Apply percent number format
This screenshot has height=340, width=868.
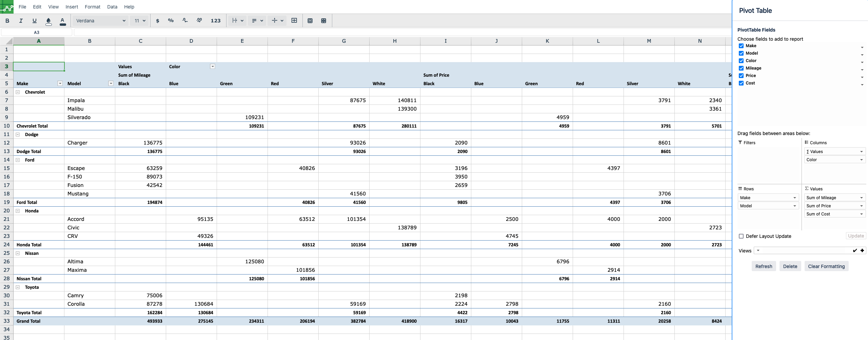click(171, 21)
